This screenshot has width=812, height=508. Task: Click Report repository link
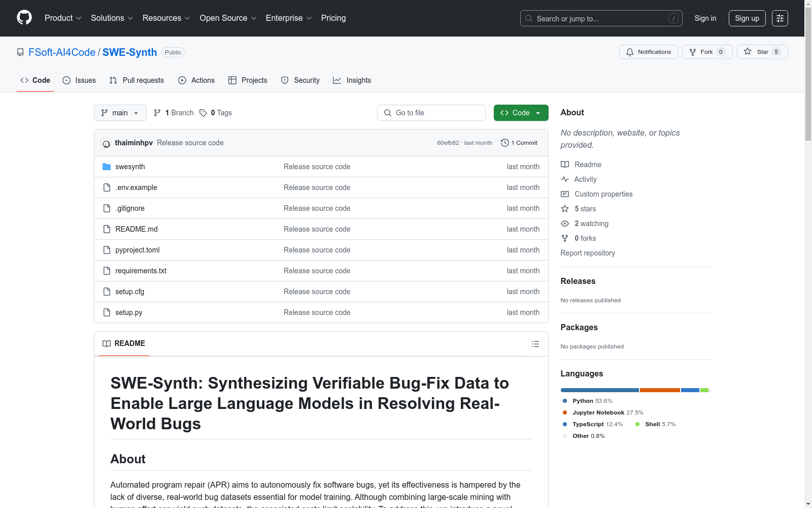coord(588,253)
